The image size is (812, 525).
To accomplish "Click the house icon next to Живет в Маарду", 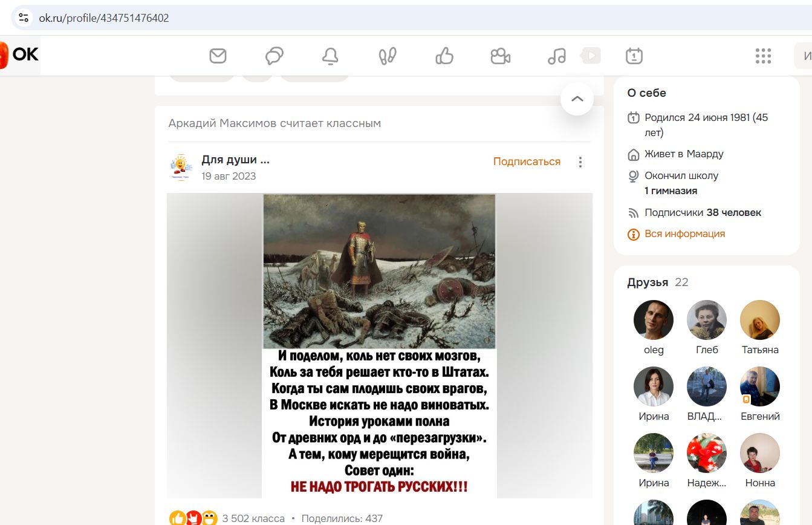I will coord(633,155).
